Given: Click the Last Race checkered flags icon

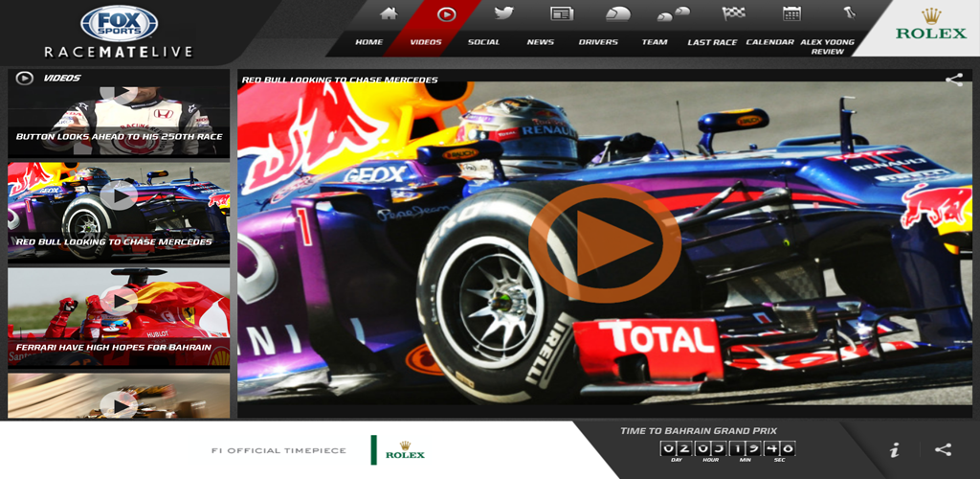Looking at the screenshot, I should 734,13.
